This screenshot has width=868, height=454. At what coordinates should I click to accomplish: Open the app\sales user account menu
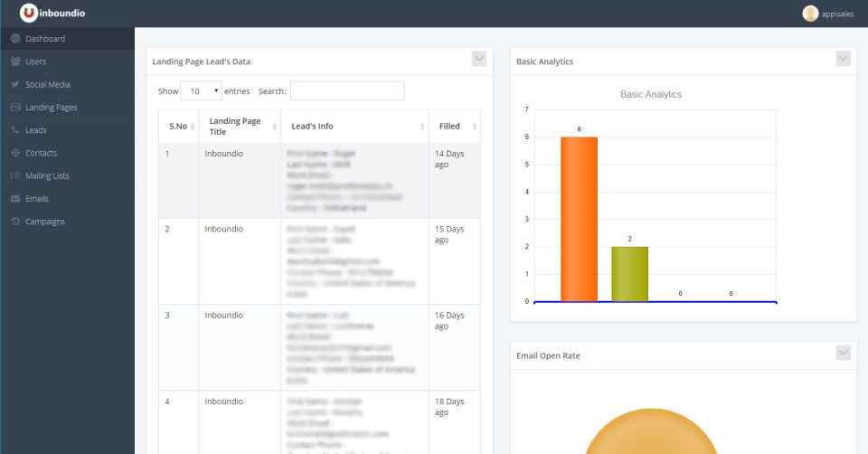828,14
